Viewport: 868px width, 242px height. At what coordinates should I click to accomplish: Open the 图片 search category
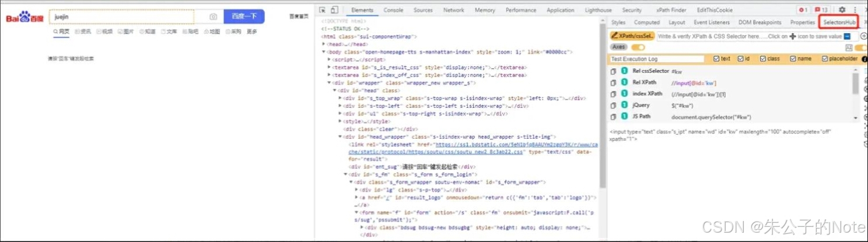pos(126,31)
